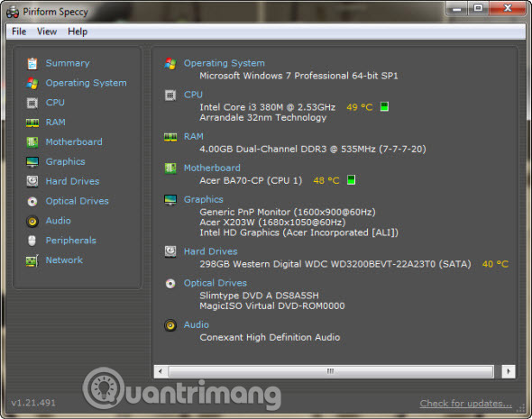Click the Hard Drives icon in summary pane
The height and width of the screenshot is (419, 532).
[170, 251]
